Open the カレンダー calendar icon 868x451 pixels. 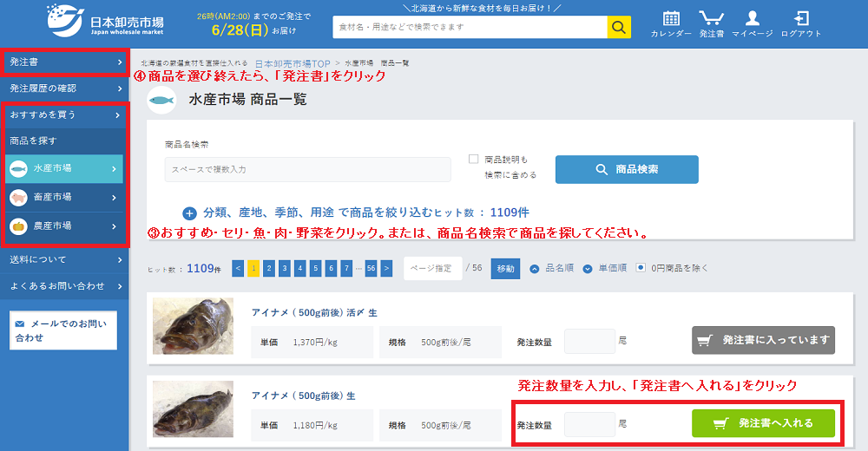[x=671, y=23]
